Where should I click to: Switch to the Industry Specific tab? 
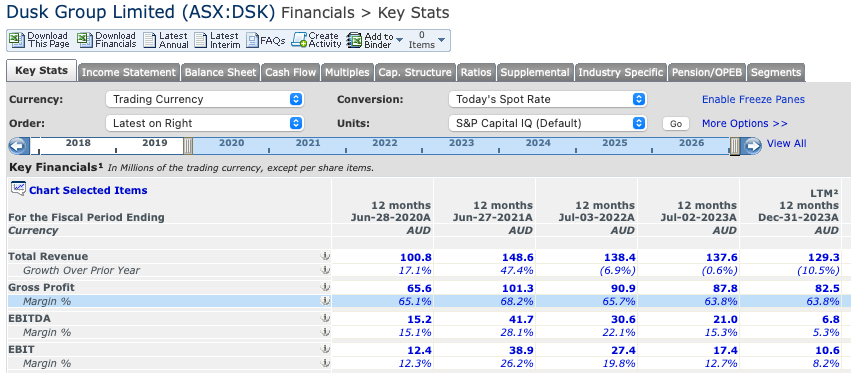click(620, 72)
